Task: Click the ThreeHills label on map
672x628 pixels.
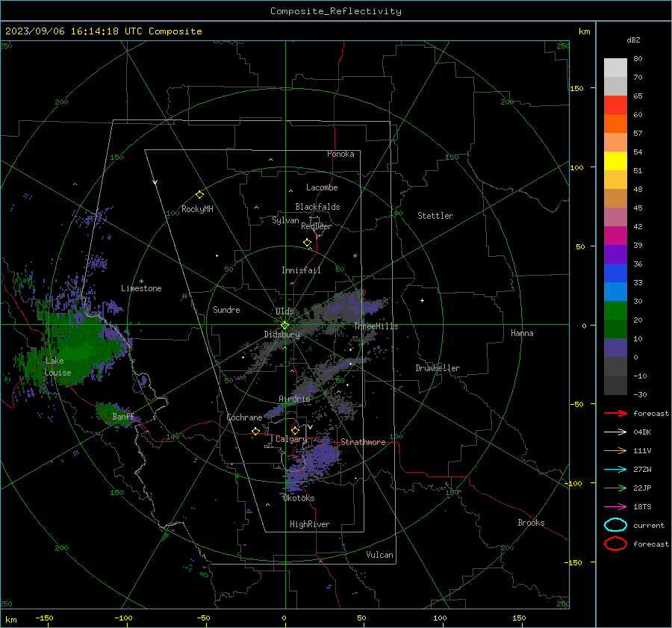Action: click(376, 326)
